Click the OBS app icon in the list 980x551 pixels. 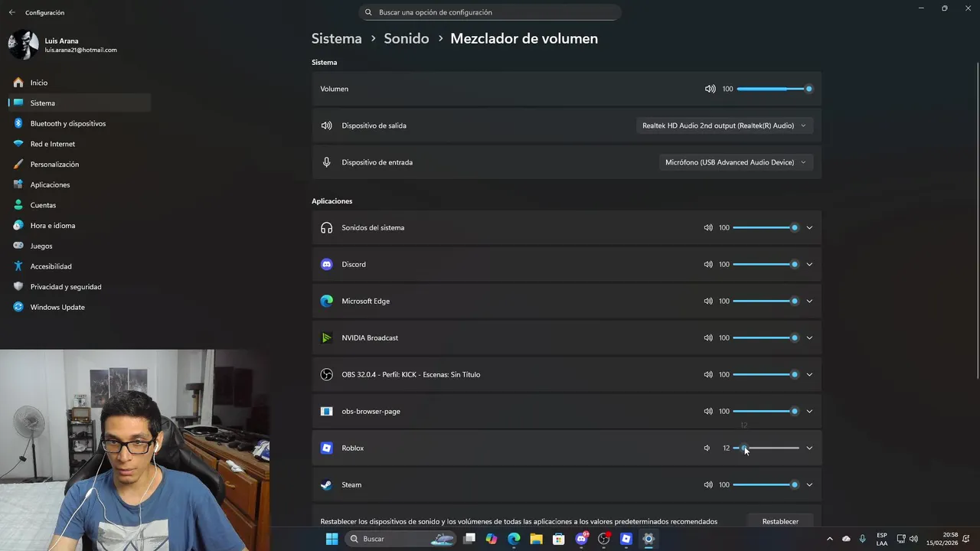coord(327,374)
